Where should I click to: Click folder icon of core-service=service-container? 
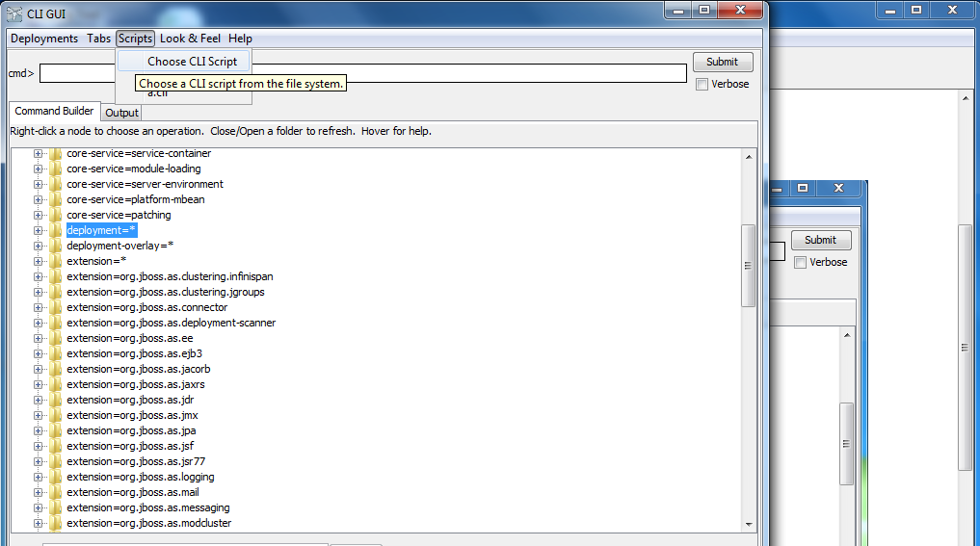(56, 154)
